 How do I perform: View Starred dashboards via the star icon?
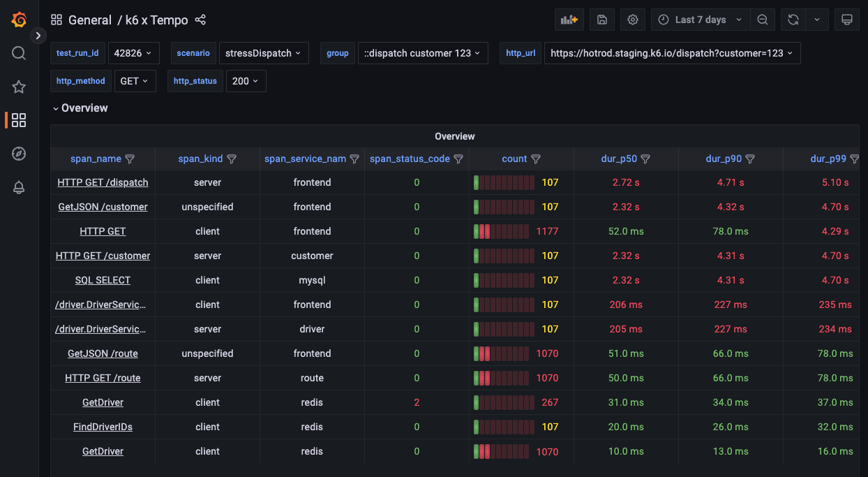(x=18, y=87)
